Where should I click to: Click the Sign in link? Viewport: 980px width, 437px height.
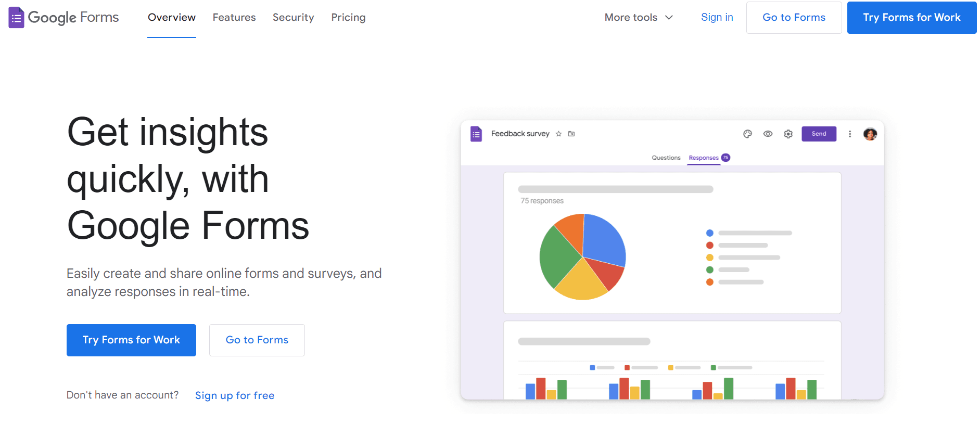click(717, 17)
